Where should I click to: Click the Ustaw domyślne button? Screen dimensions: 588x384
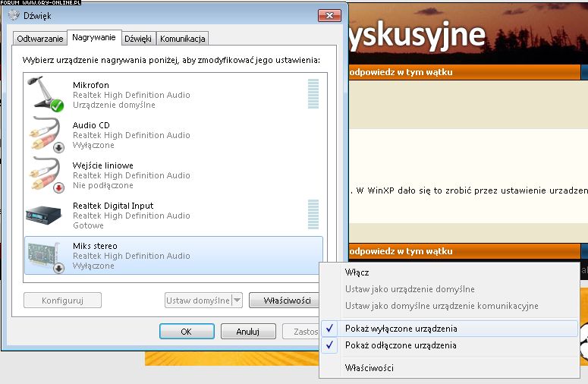198,301
